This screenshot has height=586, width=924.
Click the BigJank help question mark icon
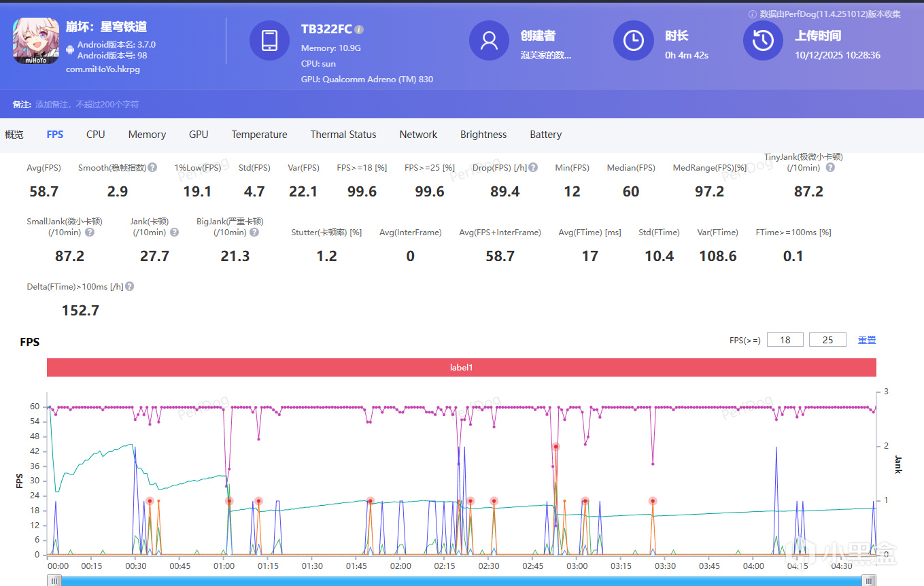click(254, 232)
